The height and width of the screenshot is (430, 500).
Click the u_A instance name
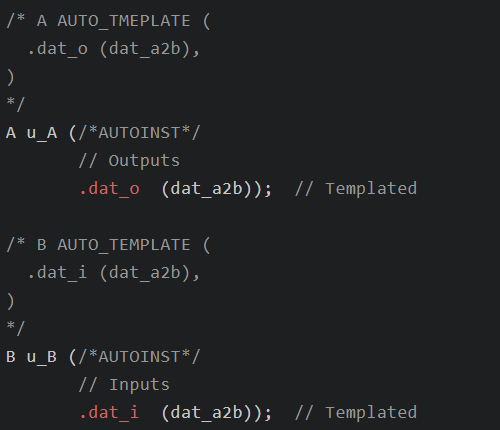point(42,133)
